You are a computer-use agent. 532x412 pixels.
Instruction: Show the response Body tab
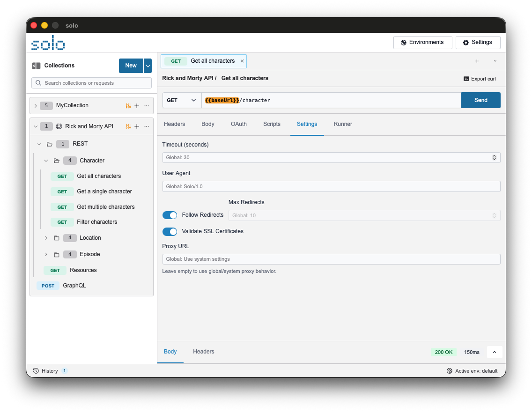point(170,352)
